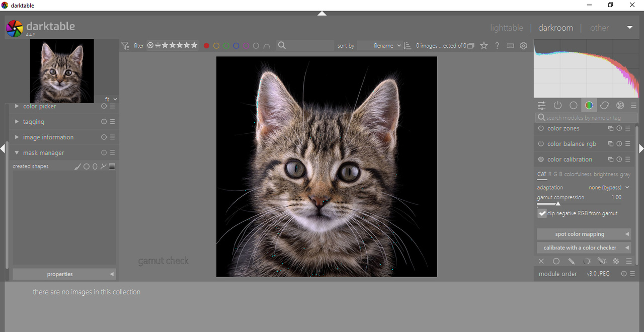Viewport: 644px width, 332px height.
Task: Toggle color zones module on
Action: [x=541, y=129]
